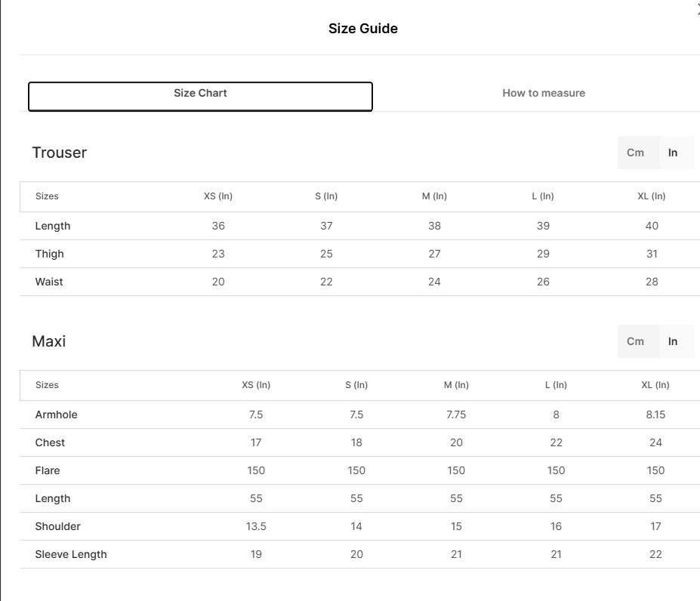Select In units for Trouser table

tap(673, 153)
